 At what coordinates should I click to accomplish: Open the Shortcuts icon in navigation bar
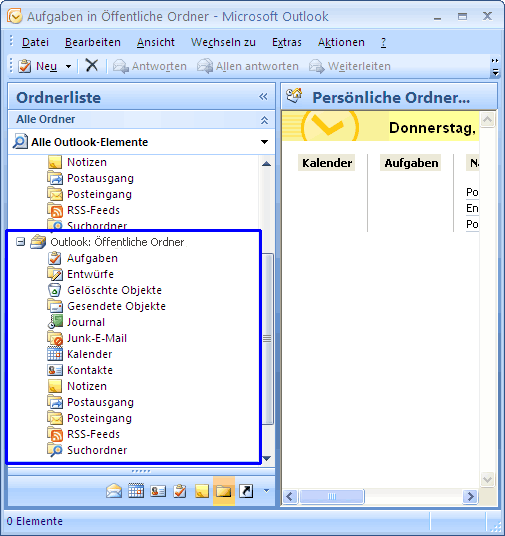coord(246,491)
